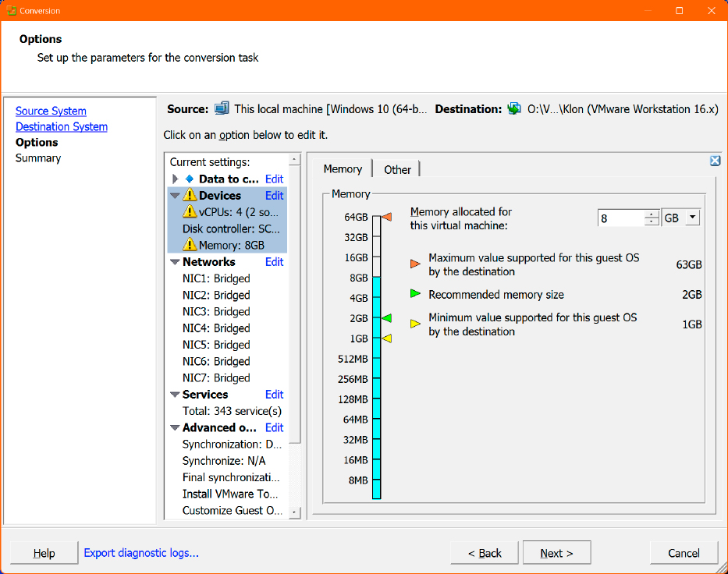Click the VMware Converter title bar icon
The width and height of the screenshot is (728, 574).
pyautogui.click(x=11, y=10)
